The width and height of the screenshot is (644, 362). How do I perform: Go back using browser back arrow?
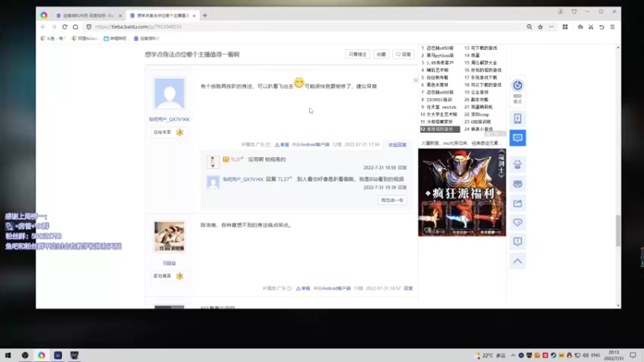(x=43, y=27)
